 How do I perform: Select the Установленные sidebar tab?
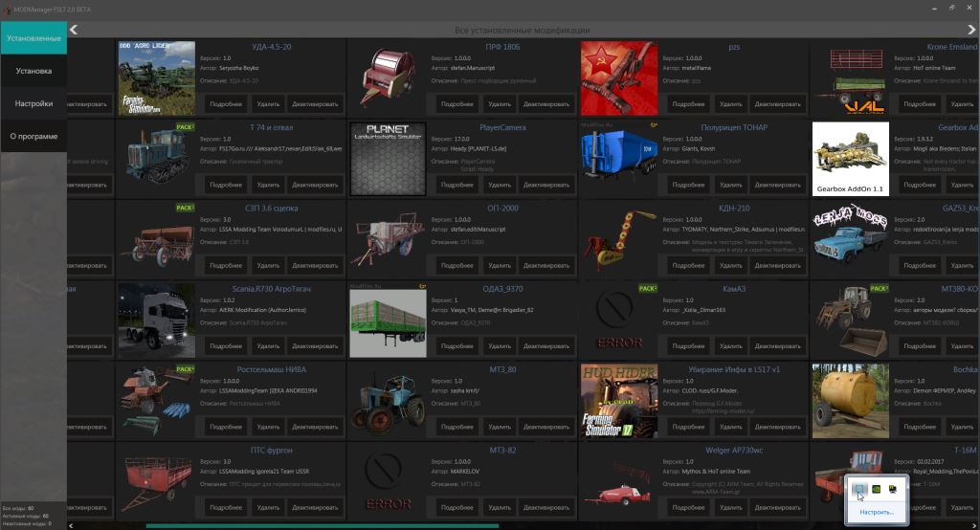coord(33,38)
